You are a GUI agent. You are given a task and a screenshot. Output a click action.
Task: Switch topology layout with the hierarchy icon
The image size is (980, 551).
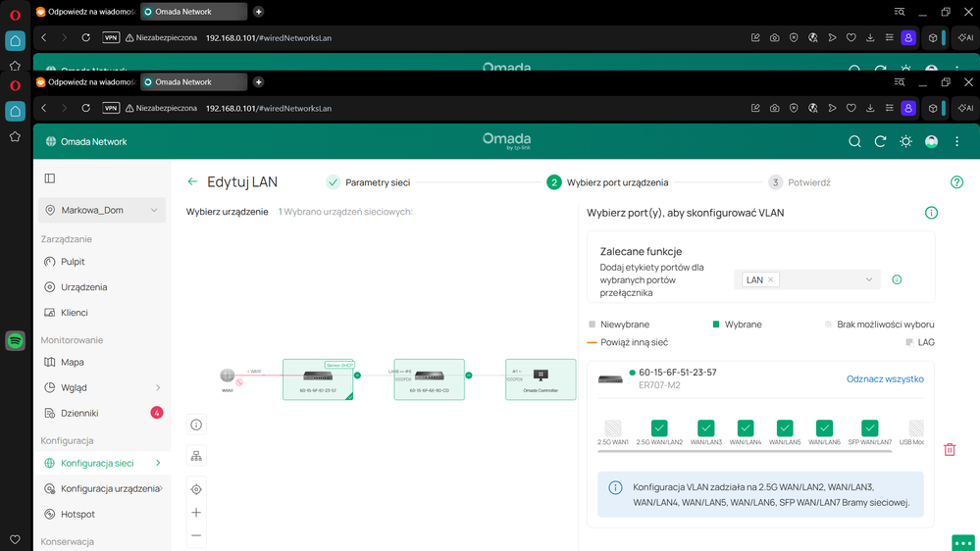click(x=196, y=457)
